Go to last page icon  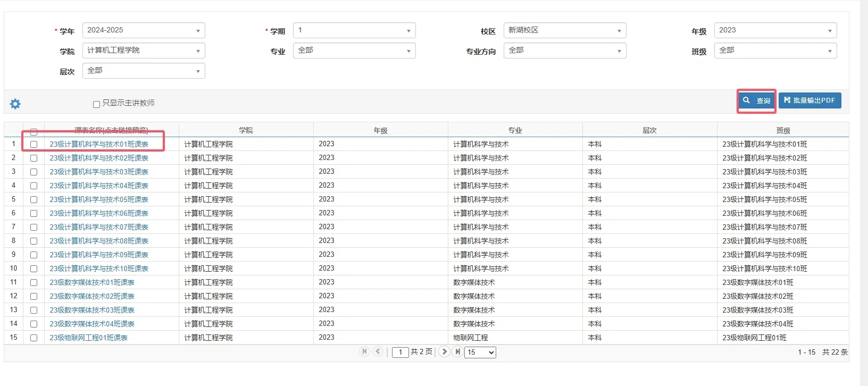coord(457,351)
